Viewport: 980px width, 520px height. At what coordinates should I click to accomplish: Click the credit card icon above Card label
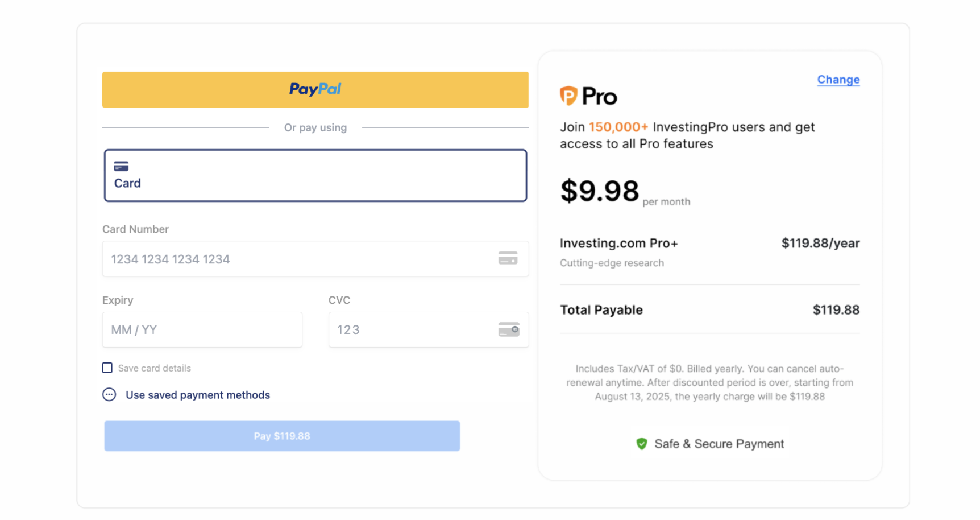[x=121, y=166]
